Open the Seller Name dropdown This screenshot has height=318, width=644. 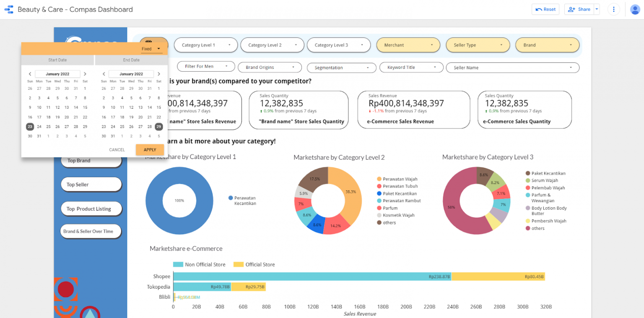click(x=513, y=68)
